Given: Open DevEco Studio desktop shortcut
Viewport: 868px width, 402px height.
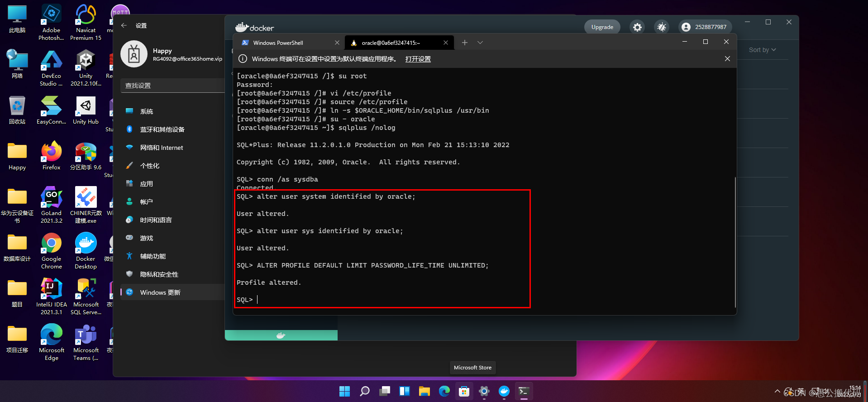Looking at the screenshot, I should pos(52,68).
